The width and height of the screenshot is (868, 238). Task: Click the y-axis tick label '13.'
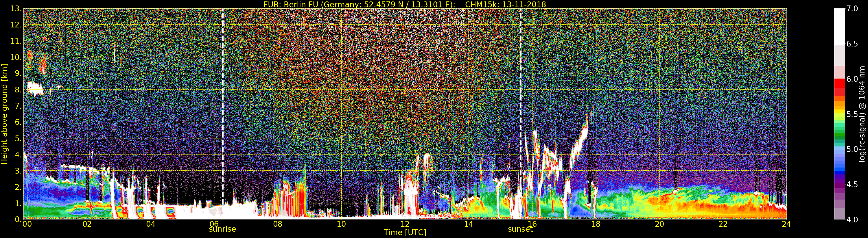pyautogui.click(x=16, y=9)
